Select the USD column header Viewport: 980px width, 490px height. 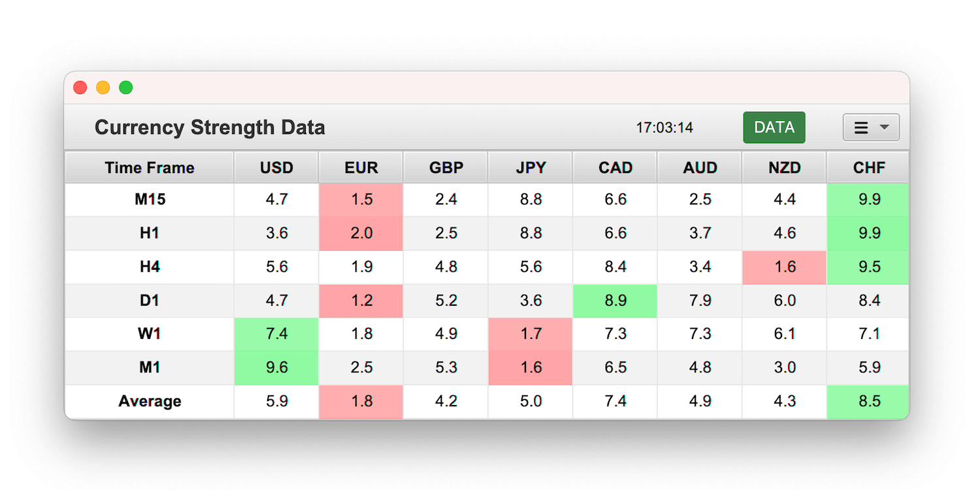click(276, 167)
